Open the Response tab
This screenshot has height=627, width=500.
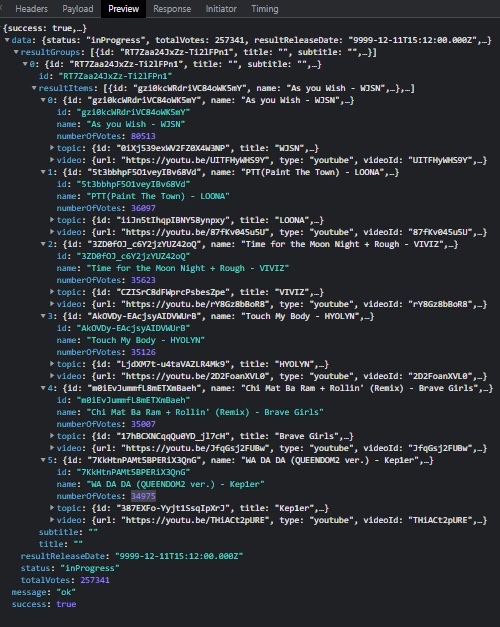(x=172, y=9)
